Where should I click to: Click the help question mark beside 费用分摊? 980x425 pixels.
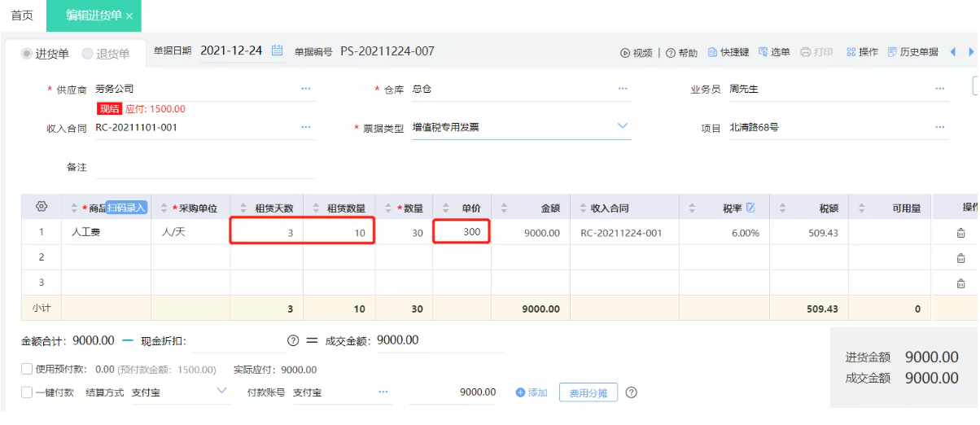click(x=631, y=392)
